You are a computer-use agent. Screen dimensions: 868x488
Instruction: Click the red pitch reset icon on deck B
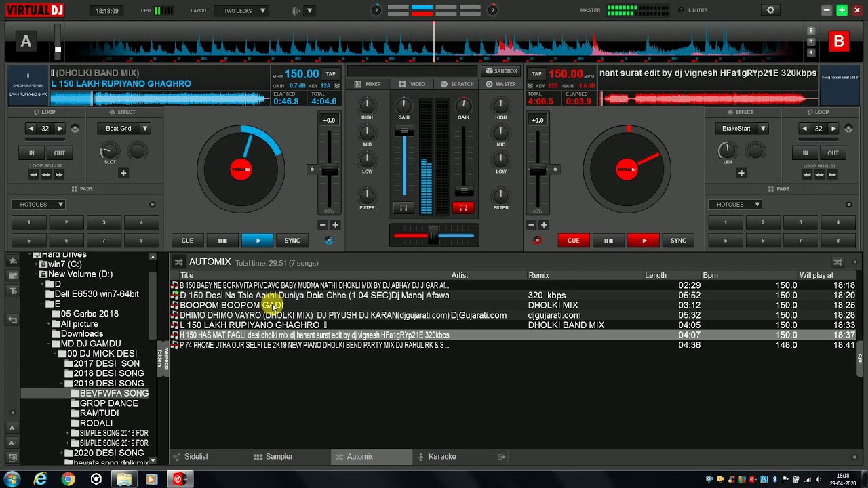(x=538, y=241)
